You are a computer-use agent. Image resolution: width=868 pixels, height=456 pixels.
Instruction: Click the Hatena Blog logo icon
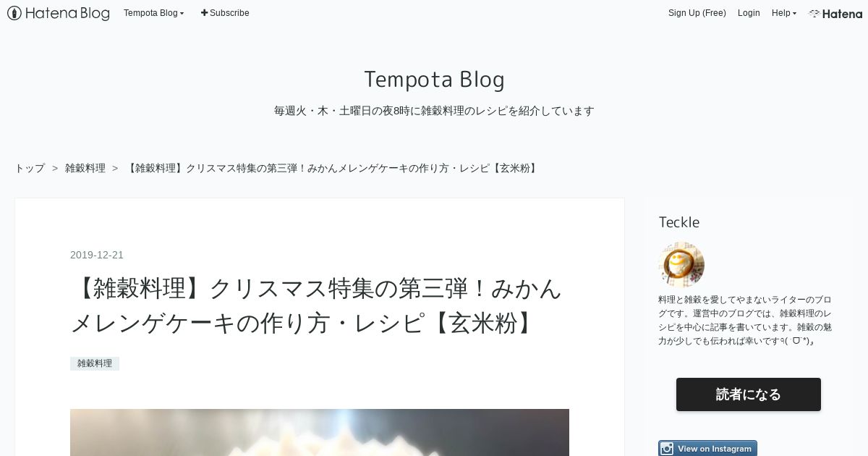coord(14,13)
